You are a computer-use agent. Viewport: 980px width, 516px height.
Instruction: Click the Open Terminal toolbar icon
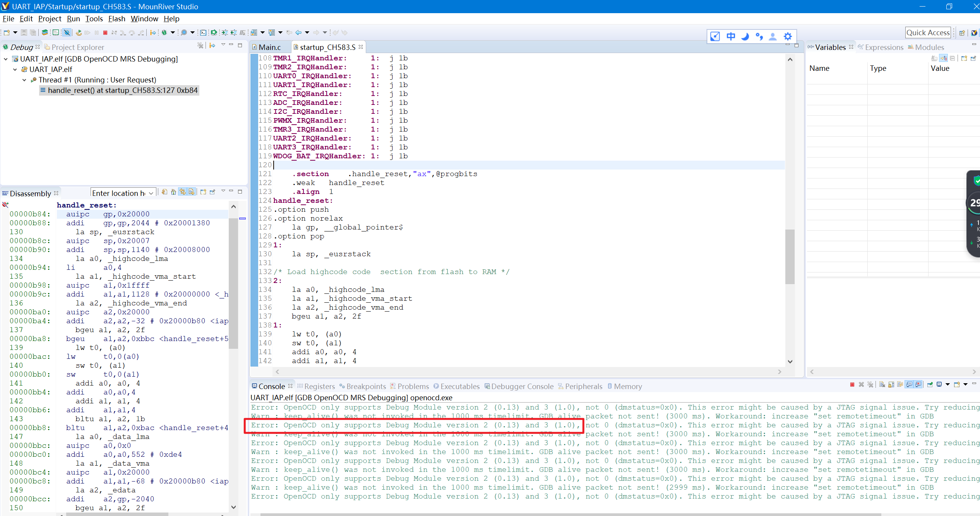203,33
